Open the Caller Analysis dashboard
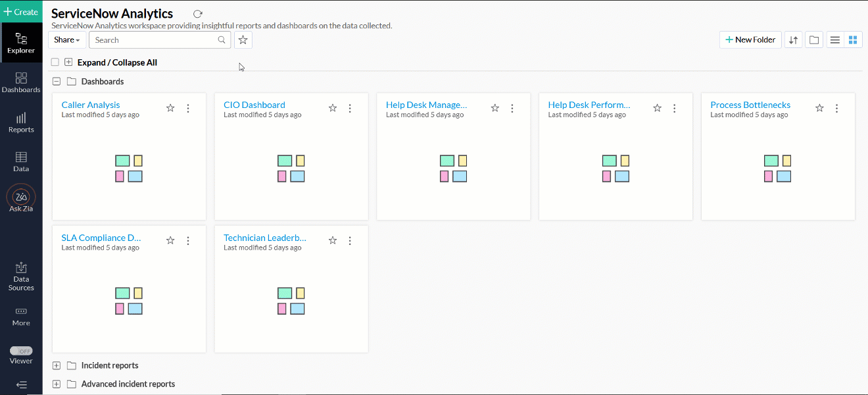 coord(90,104)
